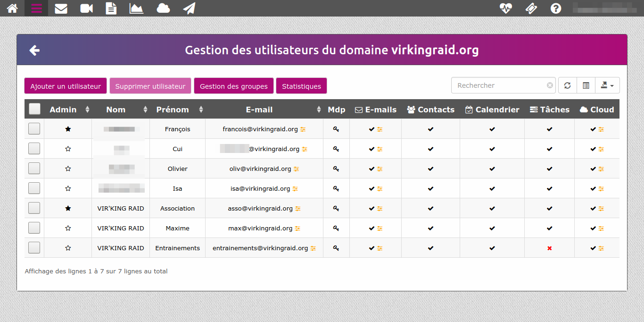Click the paper plane icon in top bar
644x322 pixels.
click(x=189, y=8)
